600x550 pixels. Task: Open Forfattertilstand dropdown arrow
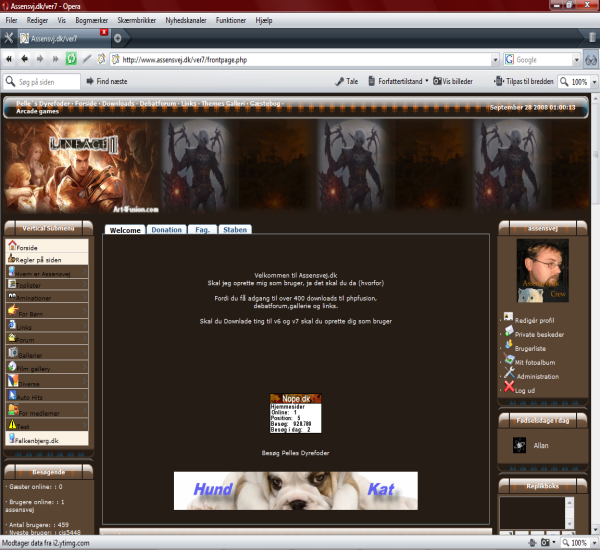click(x=427, y=81)
